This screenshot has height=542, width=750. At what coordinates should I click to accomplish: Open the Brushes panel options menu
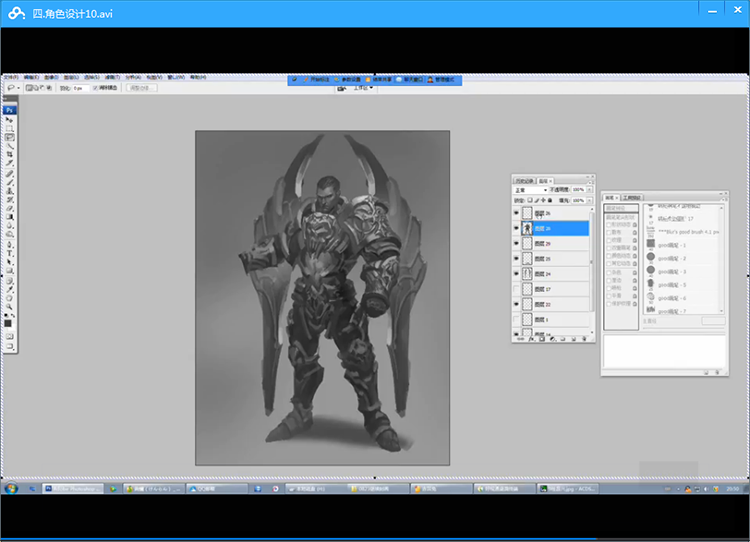(724, 199)
